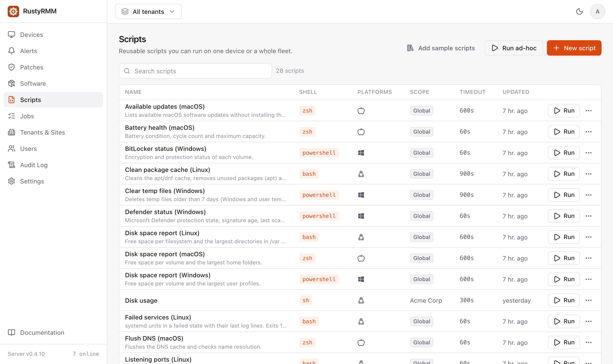Add sample scripts
The width and height of the screenshot is (613, 364).
click(441, 48)
